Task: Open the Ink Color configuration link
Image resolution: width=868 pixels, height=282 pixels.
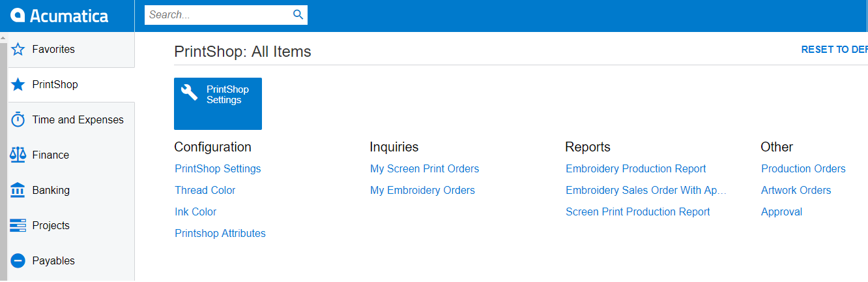Action: [x=195, y=212]
